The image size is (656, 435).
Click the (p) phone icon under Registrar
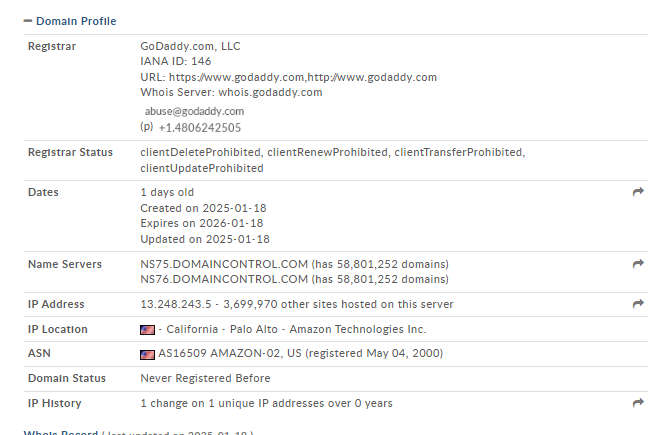tap(146, 127)
